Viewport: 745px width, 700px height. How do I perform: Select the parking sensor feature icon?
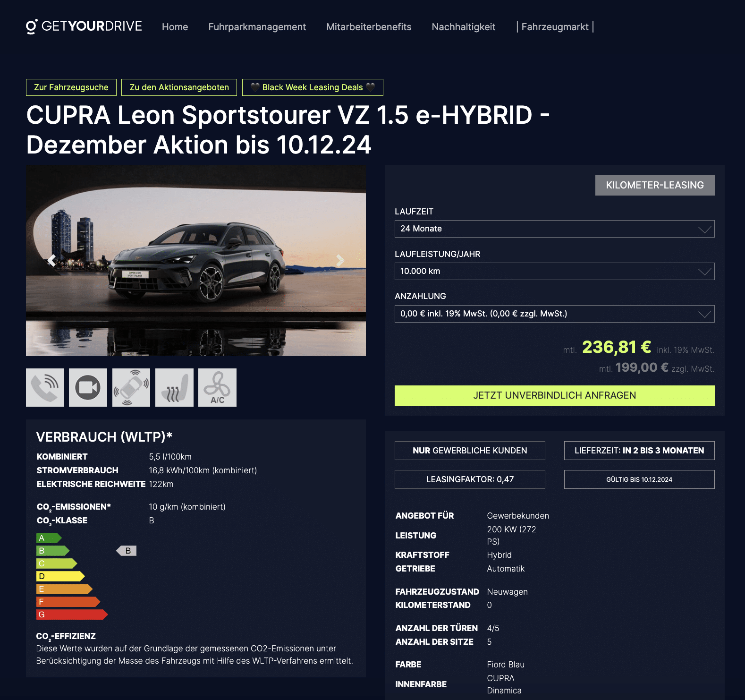click(131, 387)
